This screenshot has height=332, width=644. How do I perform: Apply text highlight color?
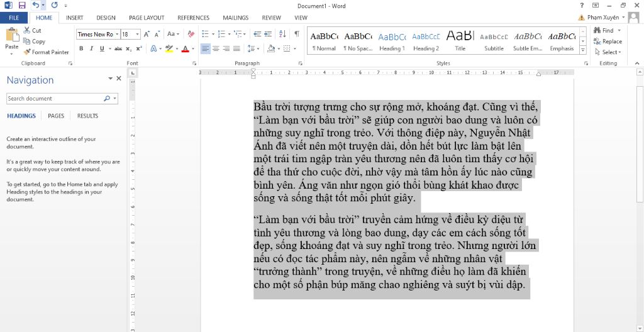[x=169, y=48]
